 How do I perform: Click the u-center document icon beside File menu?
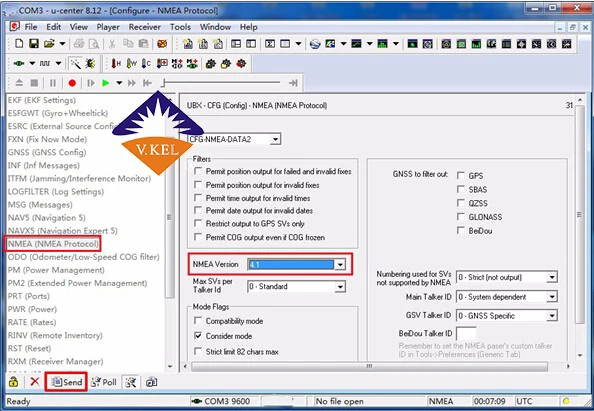click(14, 27)
